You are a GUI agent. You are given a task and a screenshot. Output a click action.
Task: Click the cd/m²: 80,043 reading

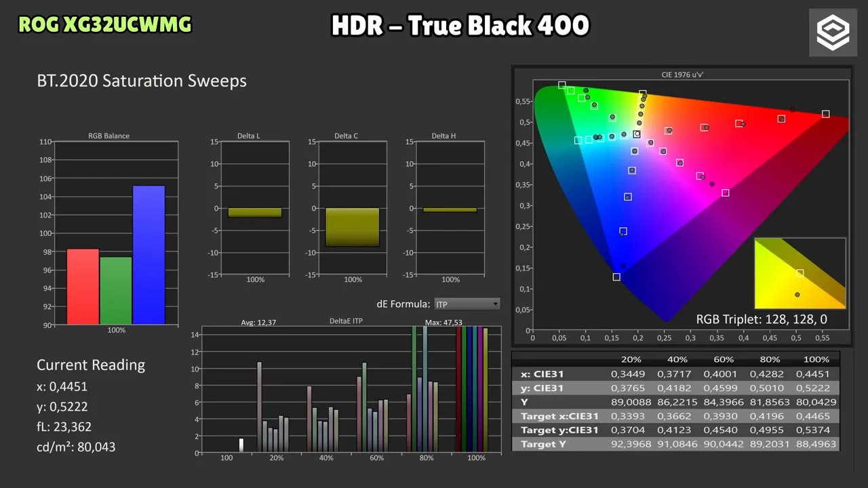(x=76, y=447)
